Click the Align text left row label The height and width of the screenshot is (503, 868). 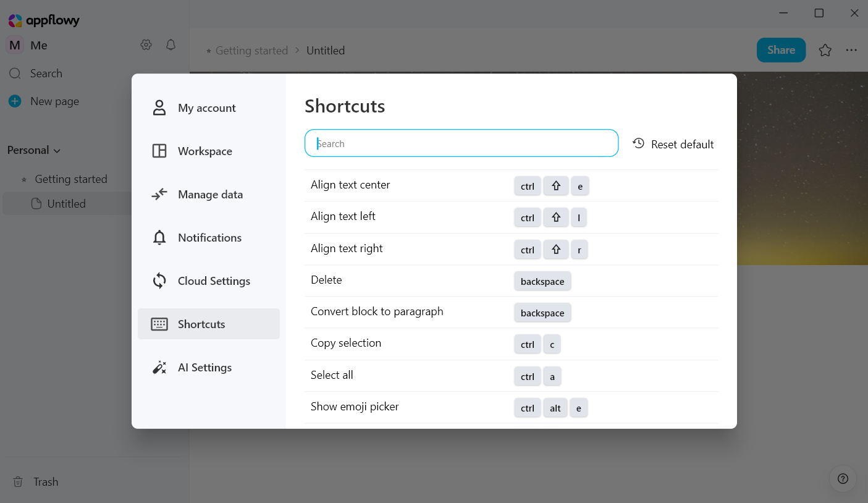pos(343,216)
